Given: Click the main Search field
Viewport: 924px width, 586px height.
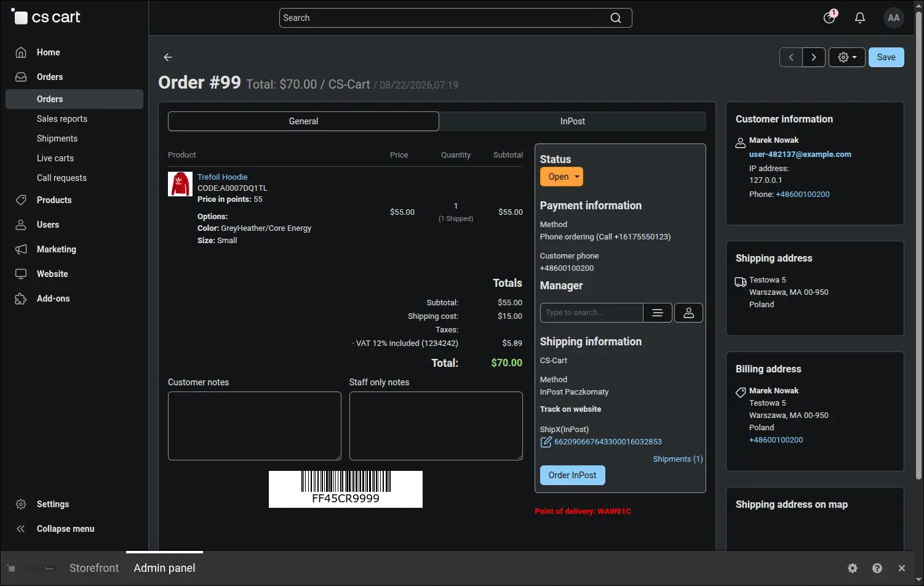Looking at the screenshot, I should point(455,18).
